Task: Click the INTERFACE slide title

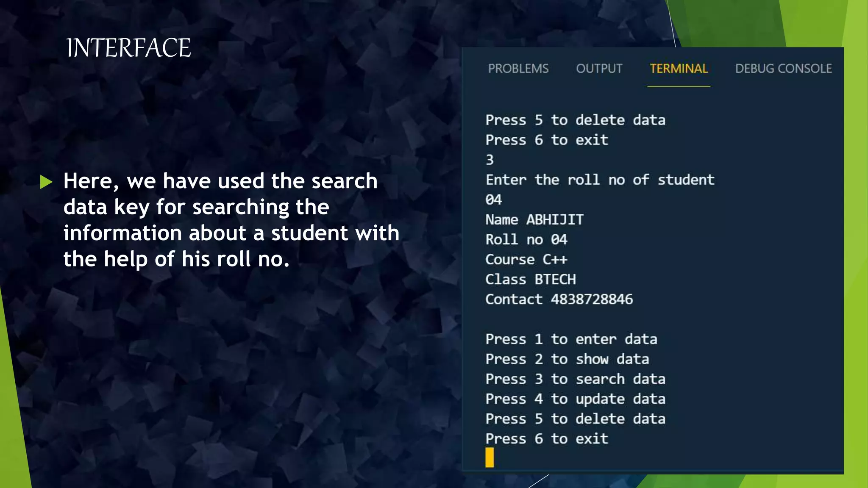Action: coord(129,47)
